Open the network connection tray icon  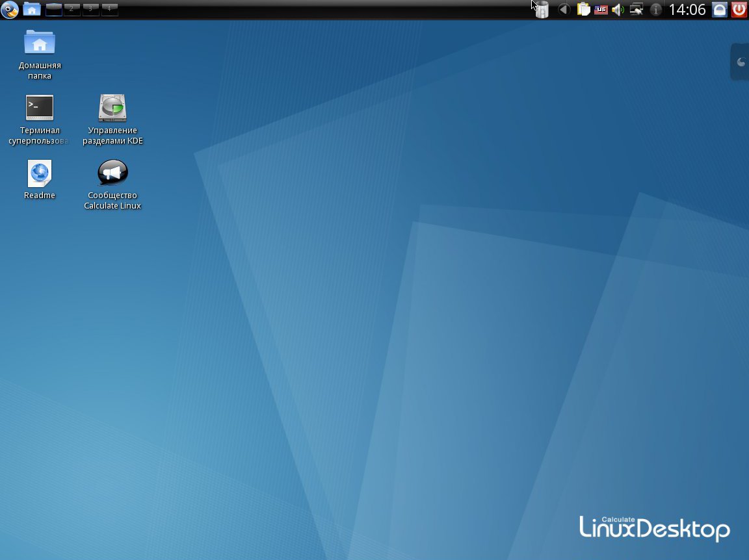click(637, 10)
